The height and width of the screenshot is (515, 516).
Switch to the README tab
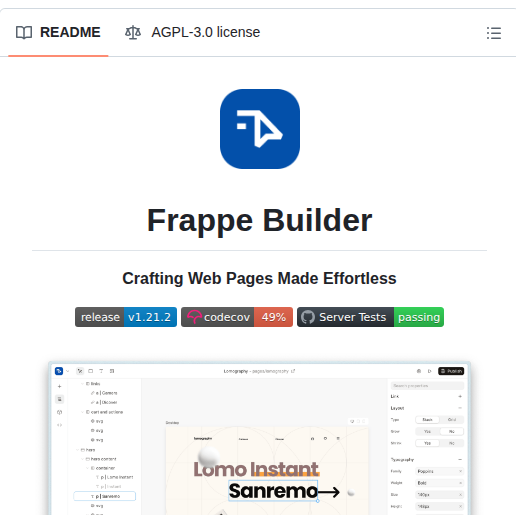[58, 32]
